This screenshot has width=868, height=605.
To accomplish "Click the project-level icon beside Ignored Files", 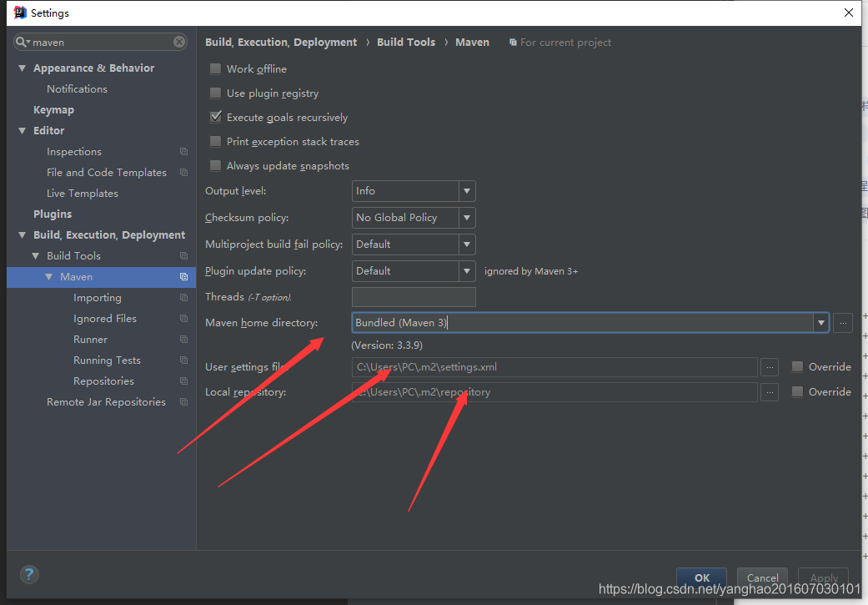I will pos(183,319).
